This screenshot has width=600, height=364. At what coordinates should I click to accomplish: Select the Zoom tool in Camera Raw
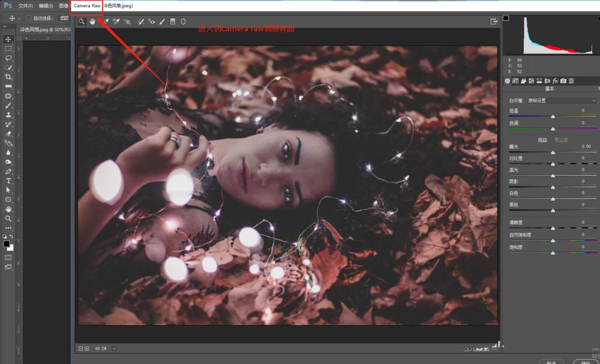point(82,22)
